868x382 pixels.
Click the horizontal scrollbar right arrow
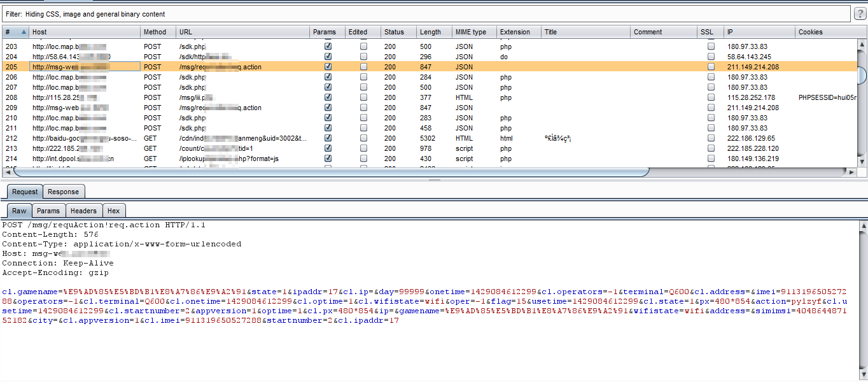tap(851, 172)
